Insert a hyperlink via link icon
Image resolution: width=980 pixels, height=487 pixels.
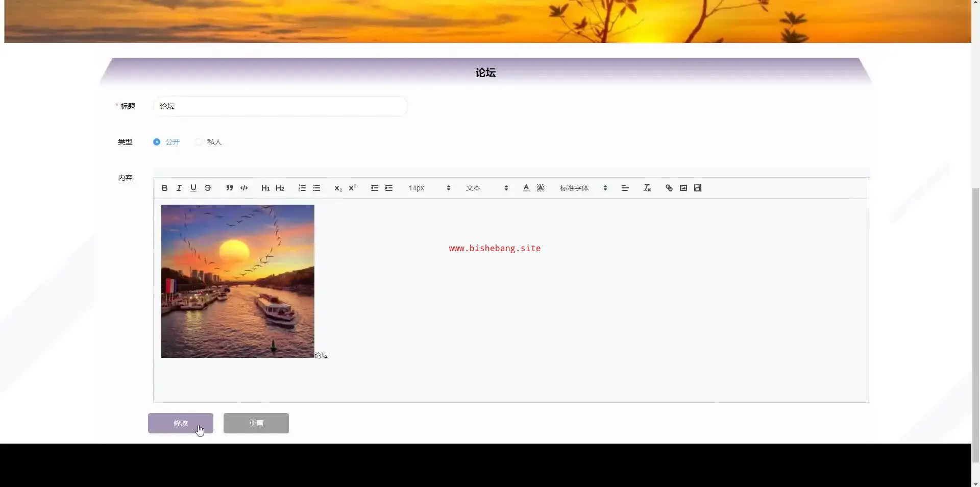pyautogui.click(x=669, y=188)
